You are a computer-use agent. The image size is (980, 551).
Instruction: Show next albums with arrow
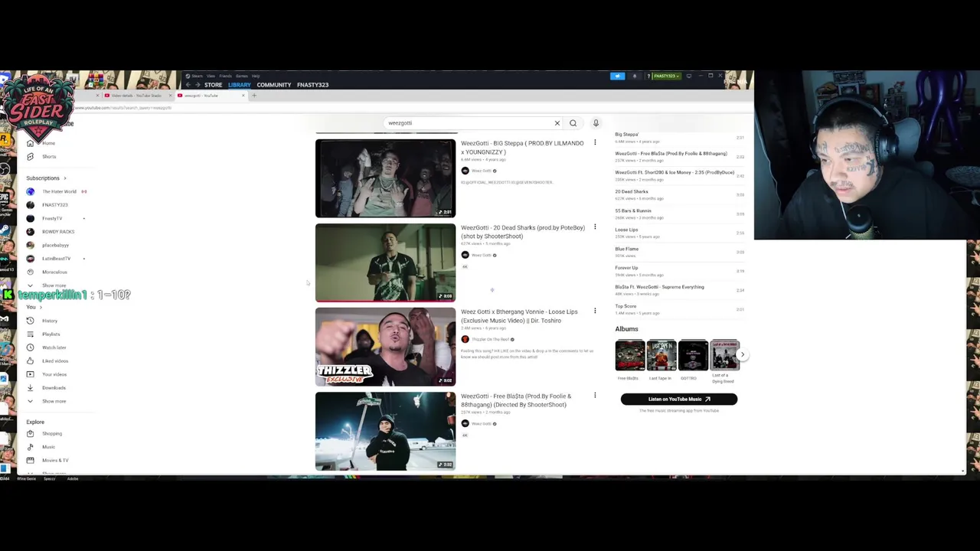742,354
